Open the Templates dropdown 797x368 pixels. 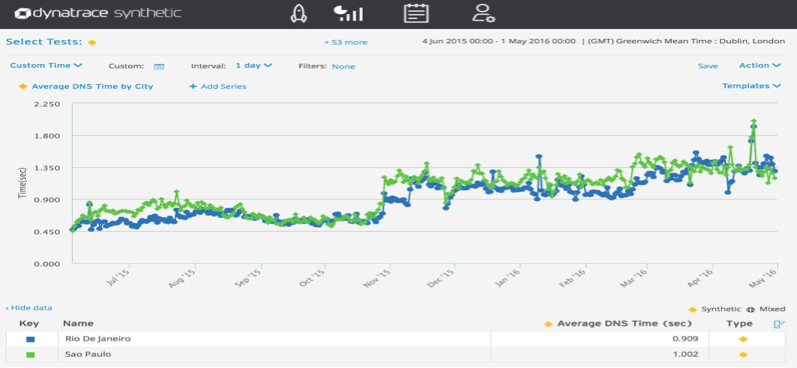click(x=752, y=86)
